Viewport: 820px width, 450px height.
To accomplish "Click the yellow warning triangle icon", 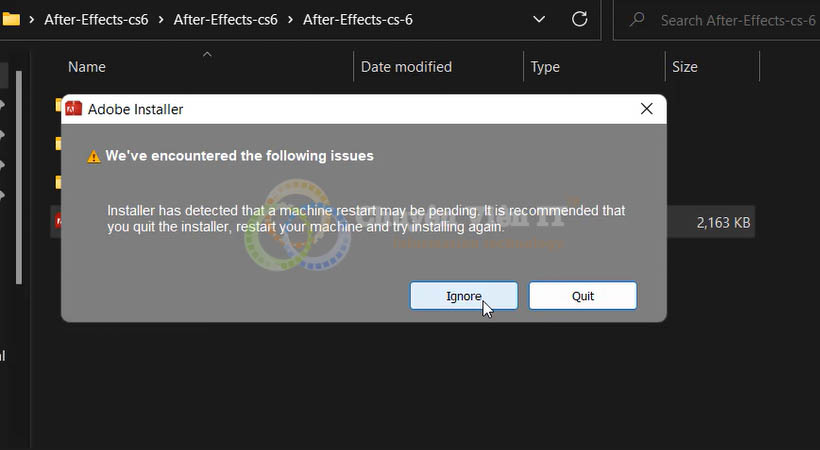I will (x=94, y=156).
